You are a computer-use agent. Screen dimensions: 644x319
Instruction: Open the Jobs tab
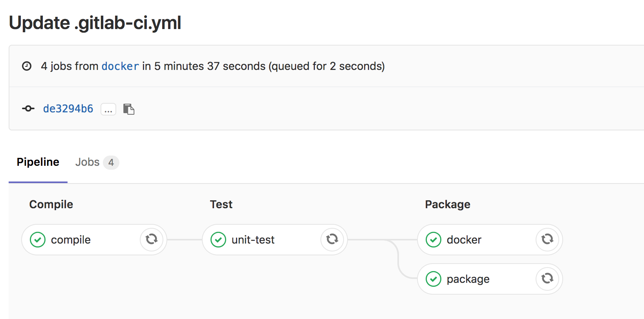[87, 162]
